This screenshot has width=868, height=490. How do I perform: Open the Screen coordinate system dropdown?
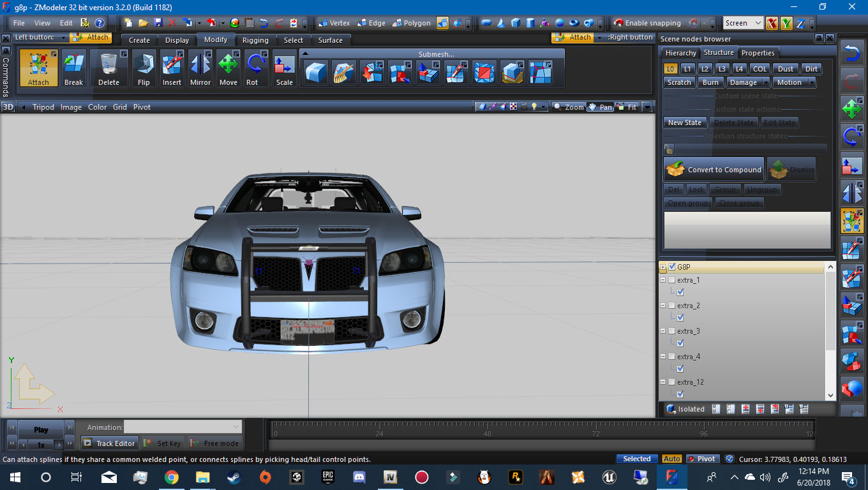tap(743, 23)
